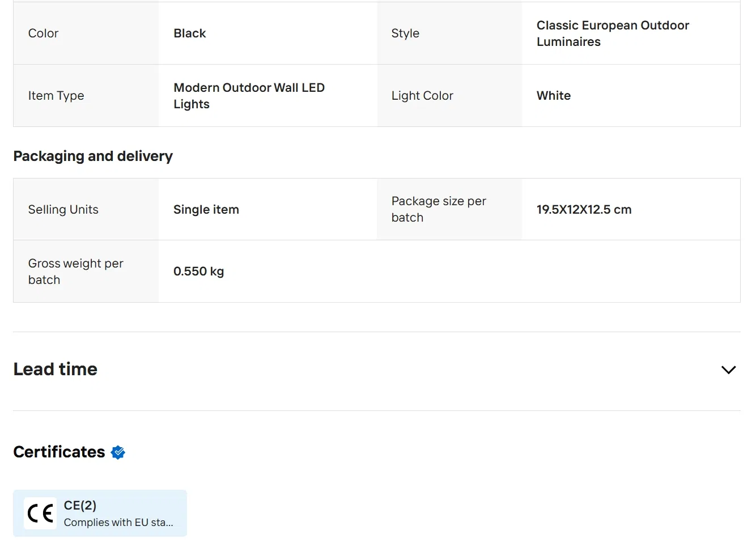Click Complies with EU sta... text

[118, 523]
